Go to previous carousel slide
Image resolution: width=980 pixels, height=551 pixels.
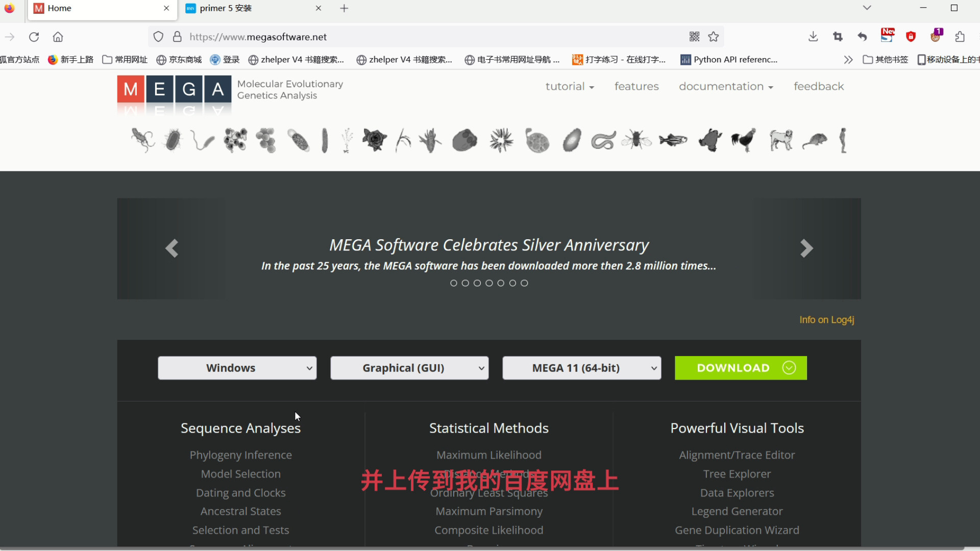[x=171, y=248]
